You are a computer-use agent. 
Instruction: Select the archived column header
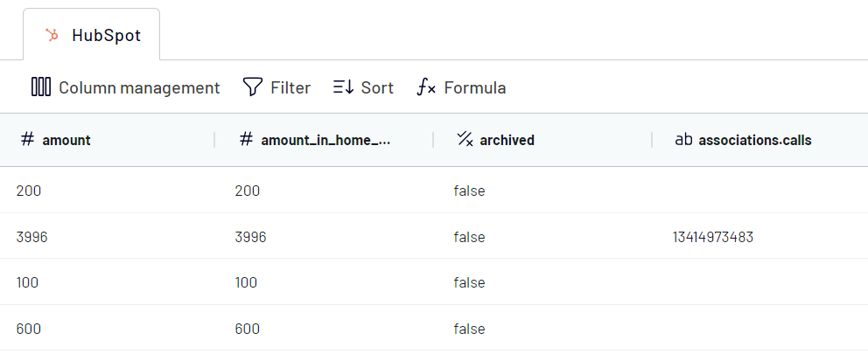click(542, 140)
